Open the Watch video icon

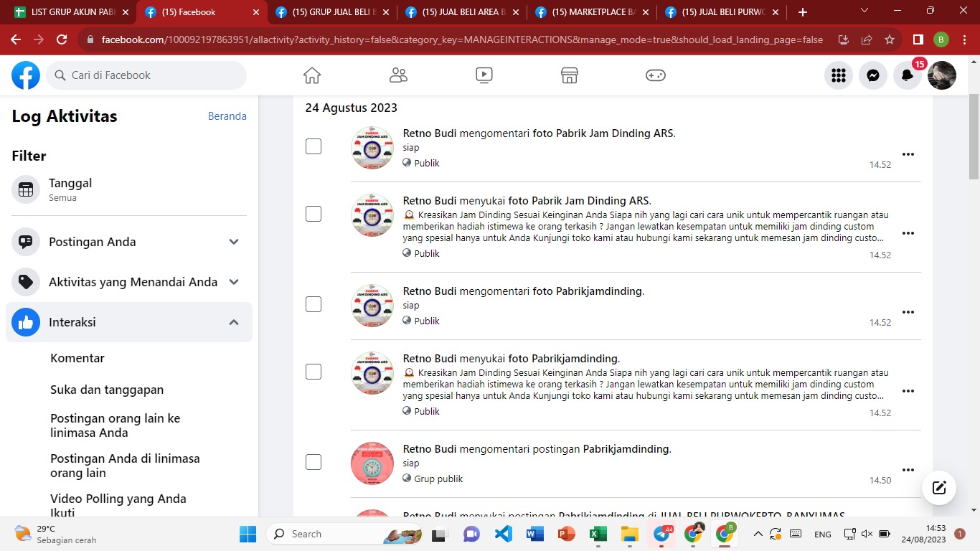pyautogui.click(x=484, y=75)
